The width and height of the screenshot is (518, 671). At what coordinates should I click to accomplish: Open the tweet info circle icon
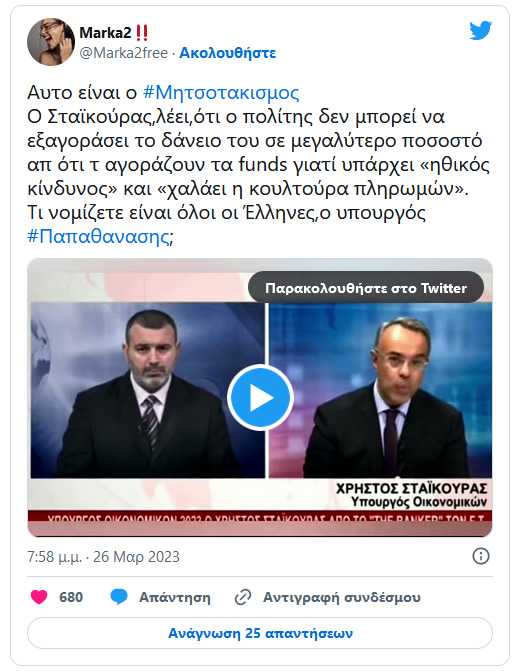click(481, 556)
